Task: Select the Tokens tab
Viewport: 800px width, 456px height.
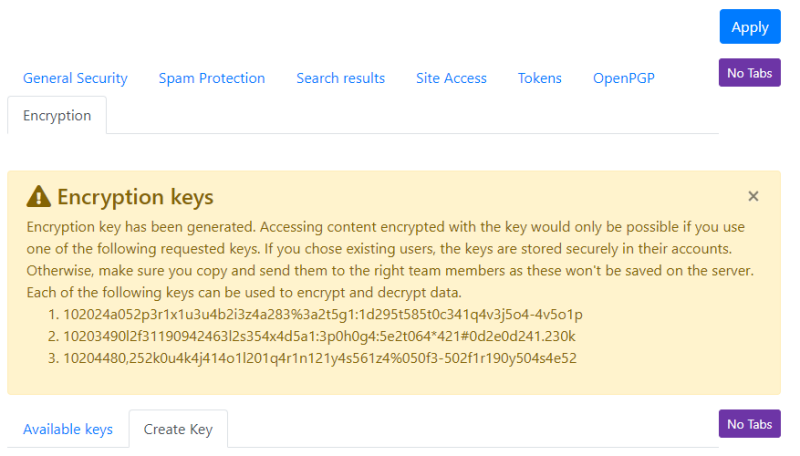Action: coord(539,78)
